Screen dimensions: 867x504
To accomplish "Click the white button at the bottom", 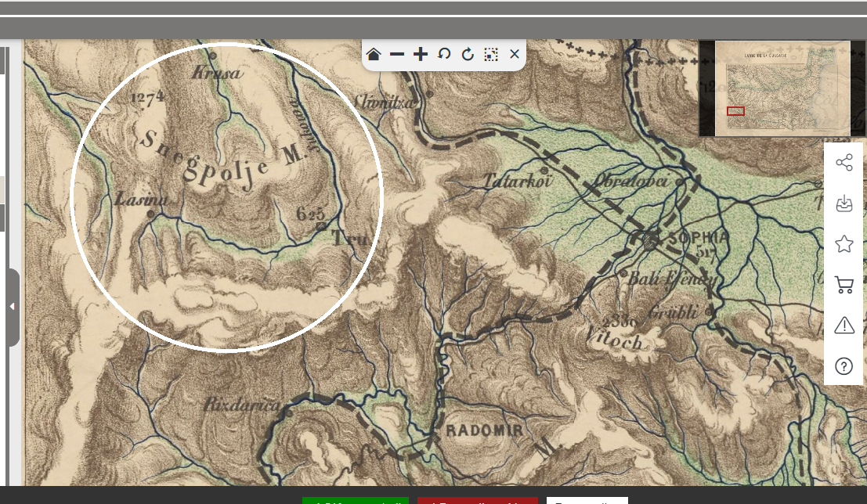I will [x=587, y=501].
